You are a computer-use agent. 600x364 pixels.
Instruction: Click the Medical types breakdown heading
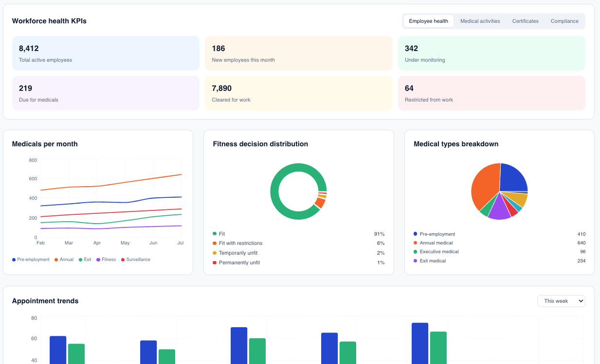[456, 144]
